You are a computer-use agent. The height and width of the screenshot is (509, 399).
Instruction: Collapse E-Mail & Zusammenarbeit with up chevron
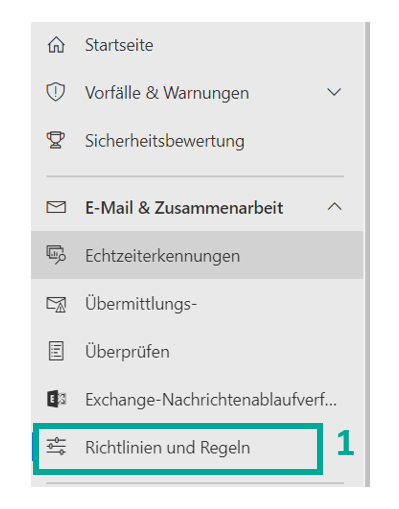click(334, 207)
